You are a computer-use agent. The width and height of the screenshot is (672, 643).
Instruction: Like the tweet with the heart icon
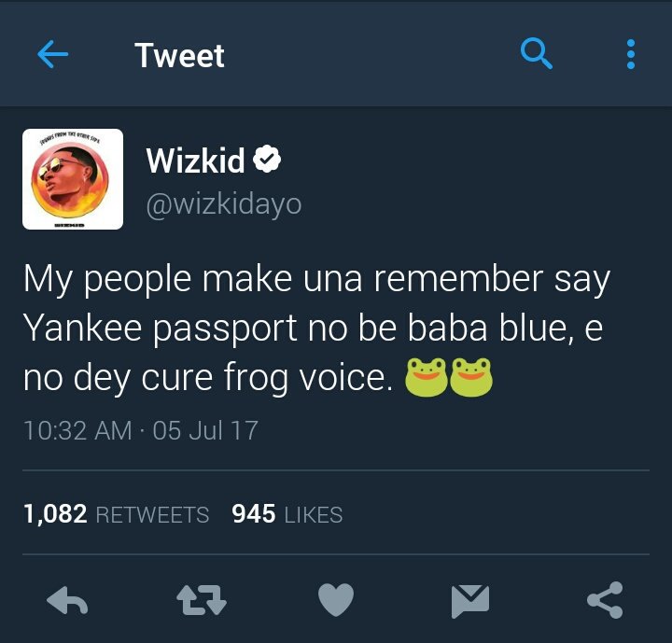336,600
